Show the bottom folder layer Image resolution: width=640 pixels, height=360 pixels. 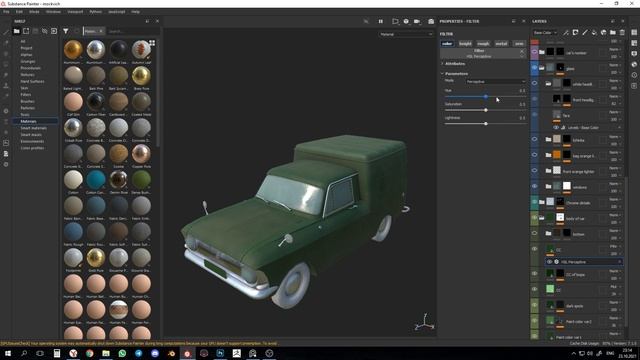click(534, 233)
